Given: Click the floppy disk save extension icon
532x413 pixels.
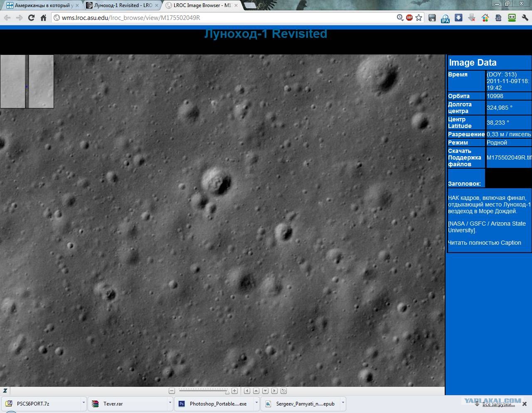Looking at the screenshot, I should pyautogui.click(x=432, y=18).
